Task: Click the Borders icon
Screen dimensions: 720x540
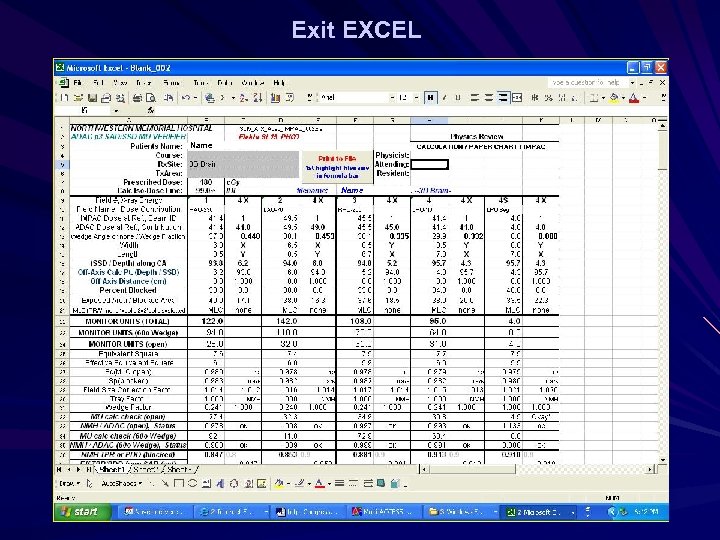Action: [x=593, y=98]
